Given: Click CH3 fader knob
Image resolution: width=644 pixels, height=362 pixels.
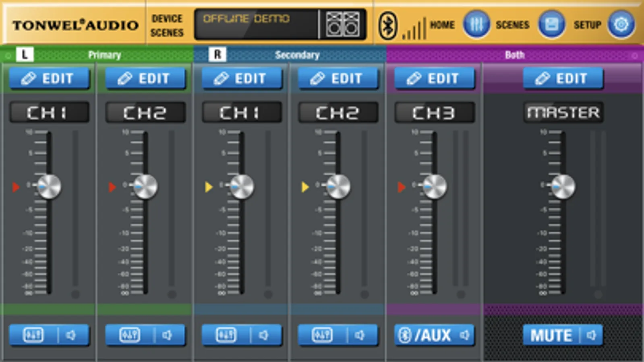Looking at the screenshot, I should coord(434,187).
